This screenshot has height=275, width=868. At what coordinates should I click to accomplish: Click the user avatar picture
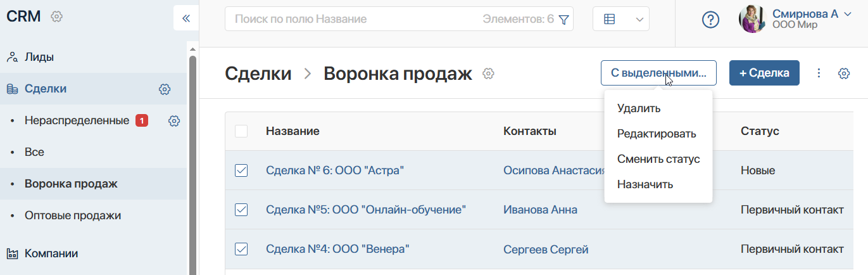click(753, 19)
